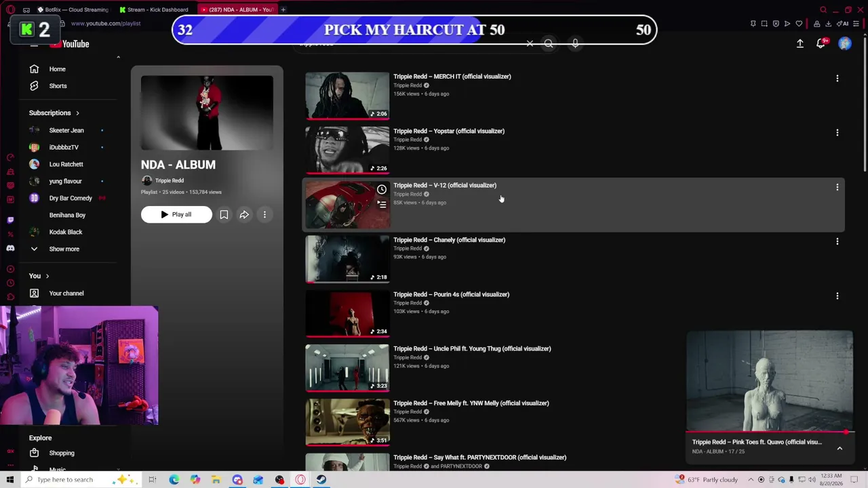Open yung flavour subscription
Viewport: 868px width, 488px height.
pyautogui.click(x=65, y=181)
